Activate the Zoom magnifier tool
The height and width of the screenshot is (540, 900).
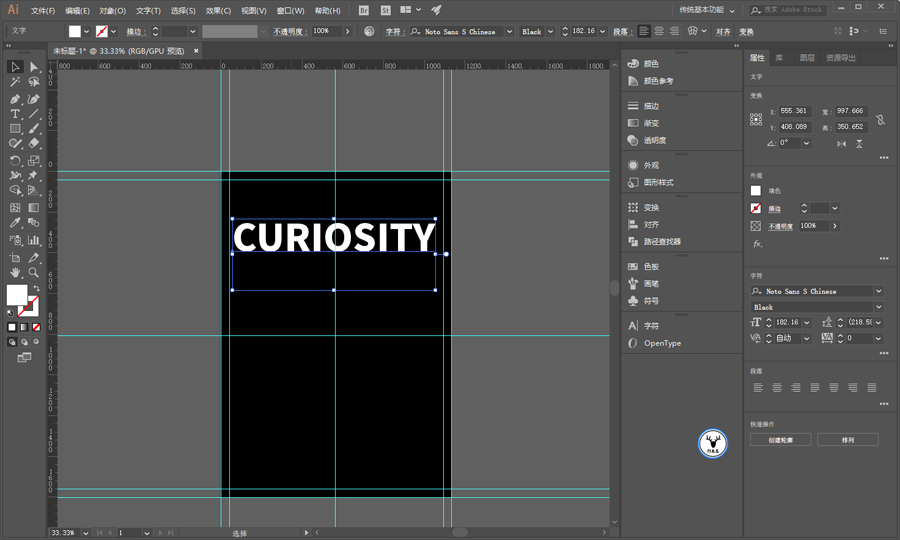[34, 272]
